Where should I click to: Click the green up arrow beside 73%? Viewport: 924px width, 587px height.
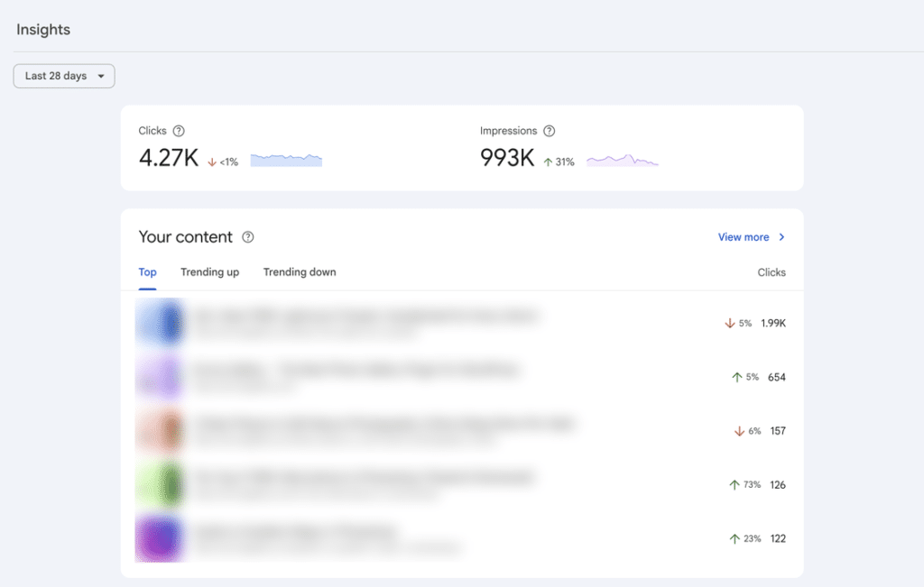pos(735,485)
